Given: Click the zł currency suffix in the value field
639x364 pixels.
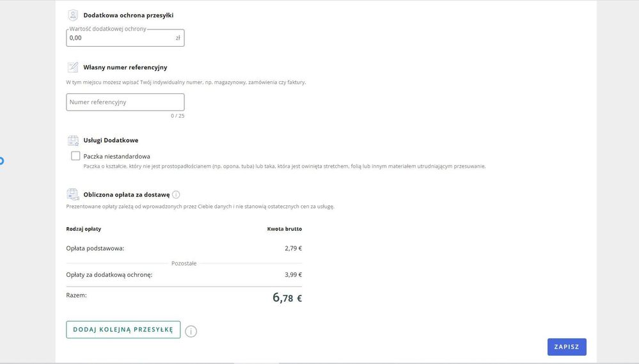Looking at the screenshot, I should coord(178,38).
